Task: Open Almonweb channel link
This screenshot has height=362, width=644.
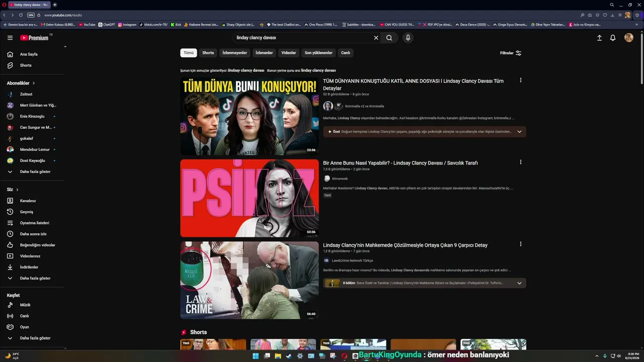Action: point(340,178)
